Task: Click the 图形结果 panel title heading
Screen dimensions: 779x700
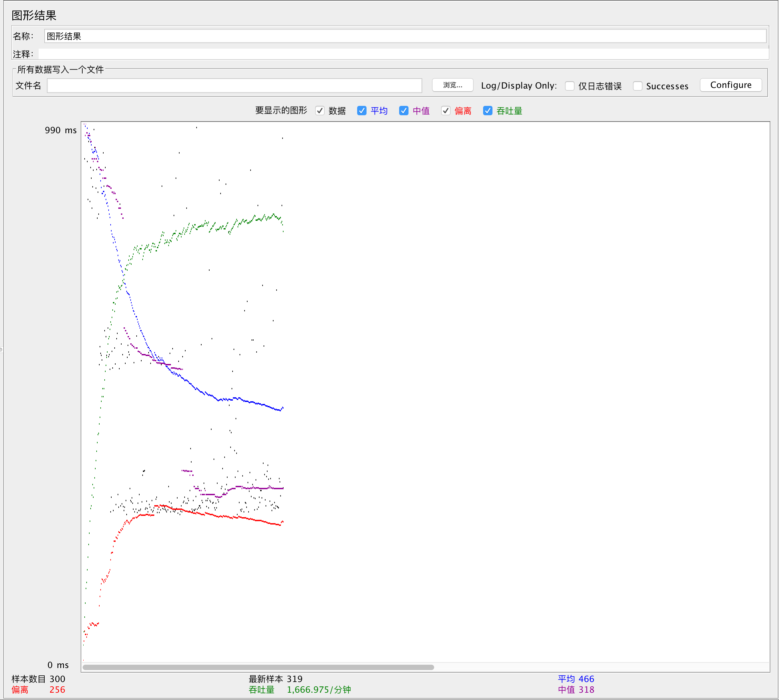Action: point(34,15)
